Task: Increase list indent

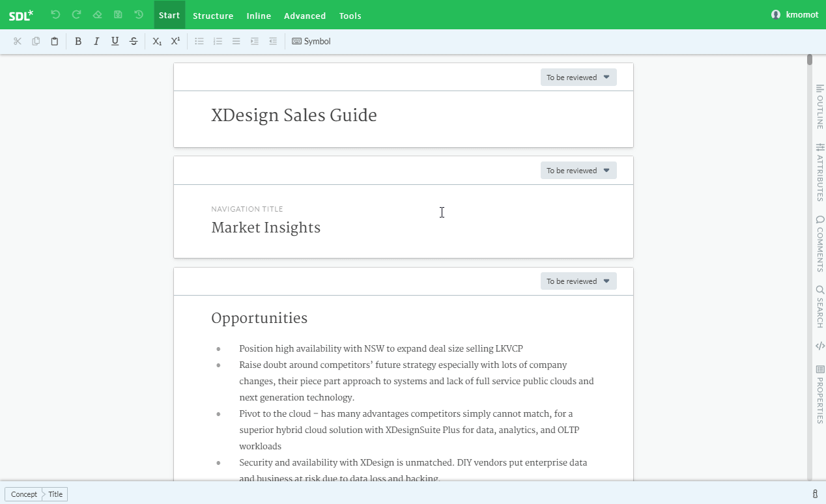Action: pos(255,41)
